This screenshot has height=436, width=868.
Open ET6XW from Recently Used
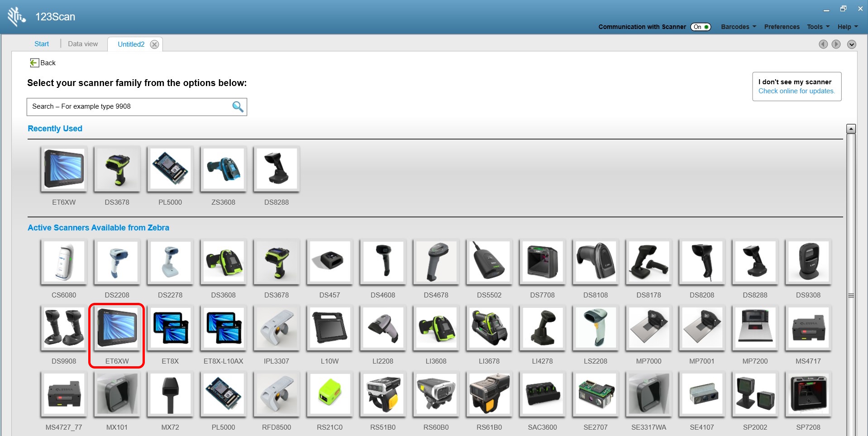click(x=64, y=169)
